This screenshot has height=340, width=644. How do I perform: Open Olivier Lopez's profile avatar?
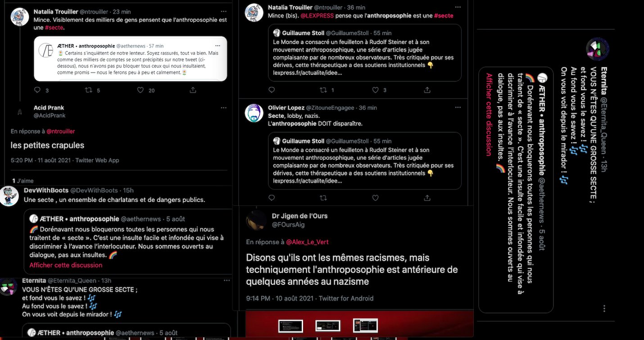[x=254, y=113]
